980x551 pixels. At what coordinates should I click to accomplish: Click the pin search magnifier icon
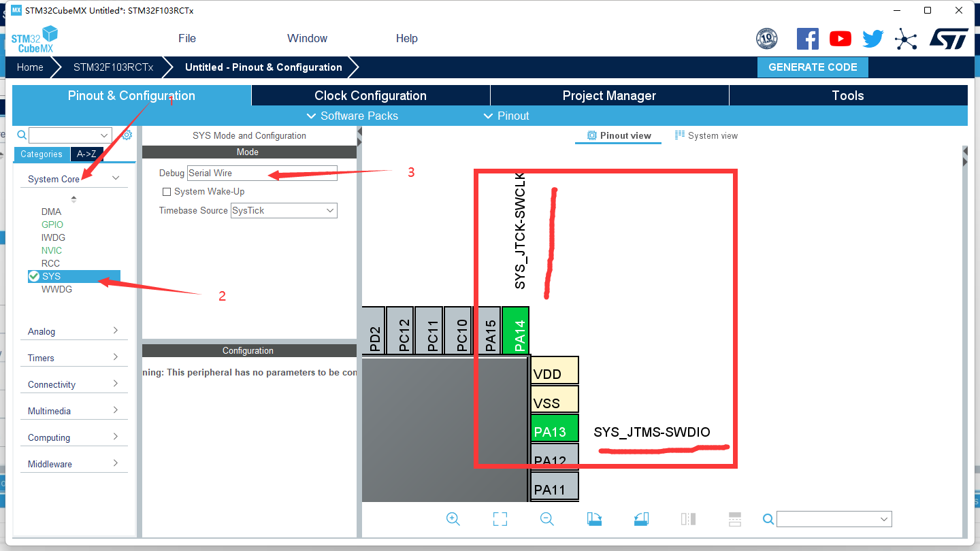pos(768,519)
